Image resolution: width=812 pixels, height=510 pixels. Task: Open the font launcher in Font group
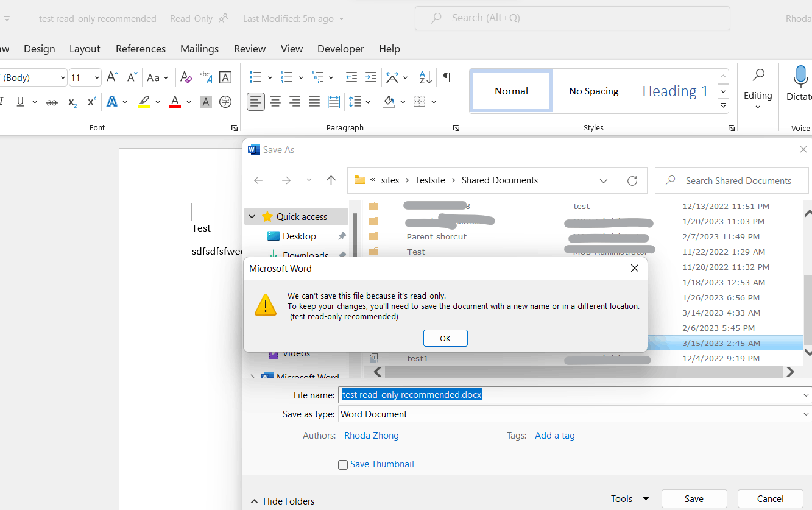coord(235,128)
